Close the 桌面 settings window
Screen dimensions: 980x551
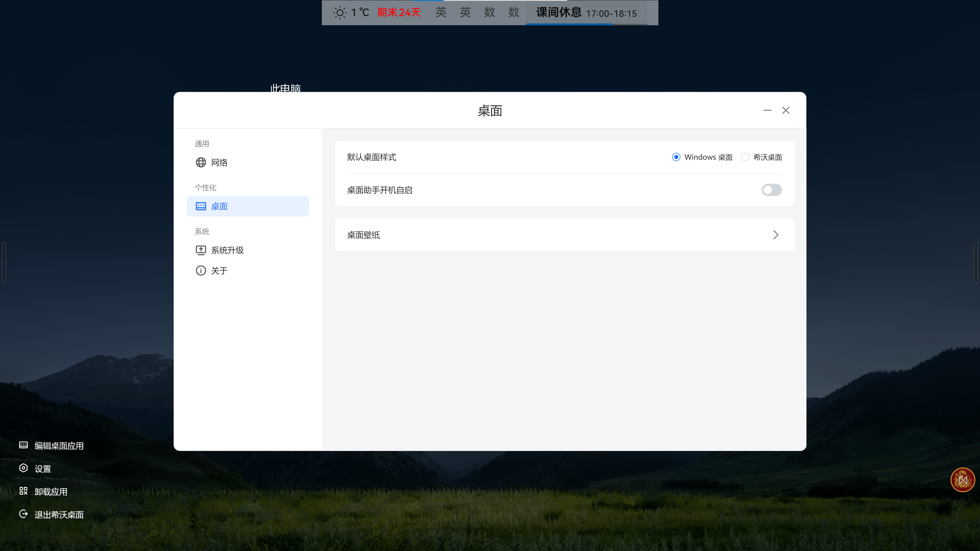[786, 110]
